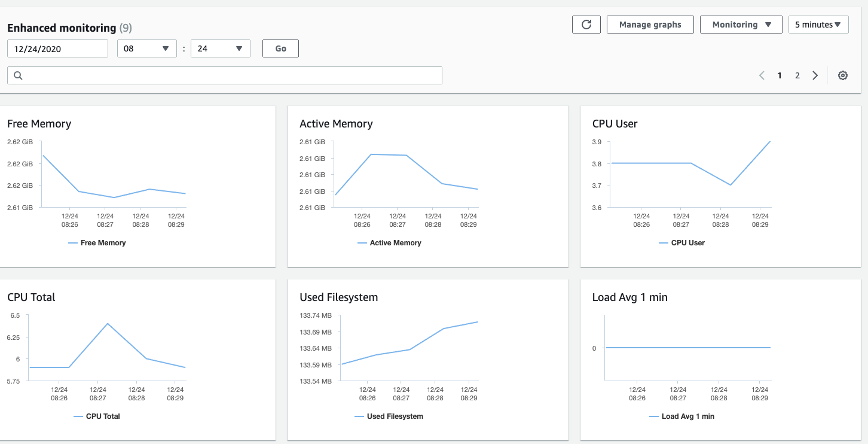Screen dimensions: 868x444
Task: Toggle the CPU Total legend entry
Action: 97,416
